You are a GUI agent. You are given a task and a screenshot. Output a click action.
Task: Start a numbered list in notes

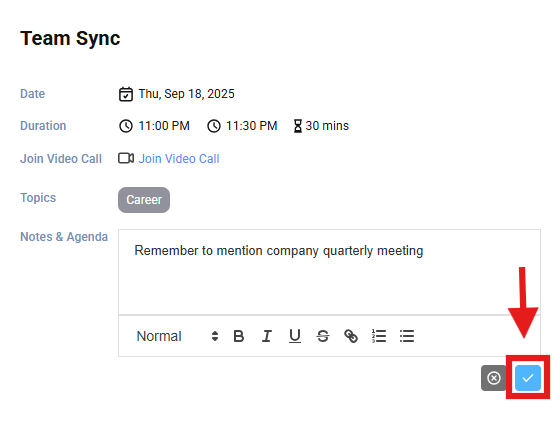tap(379, 336)
